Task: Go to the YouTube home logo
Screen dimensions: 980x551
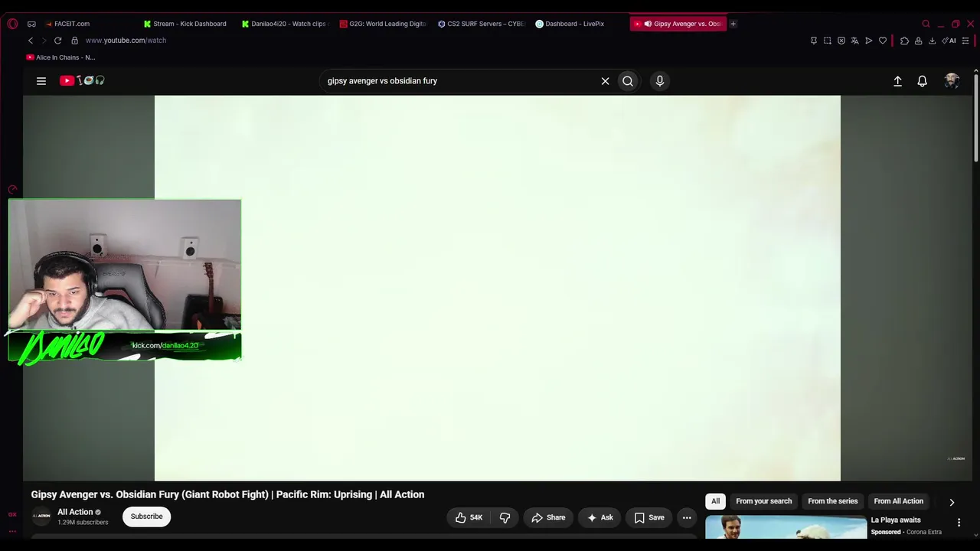Action: pos(82,80)
